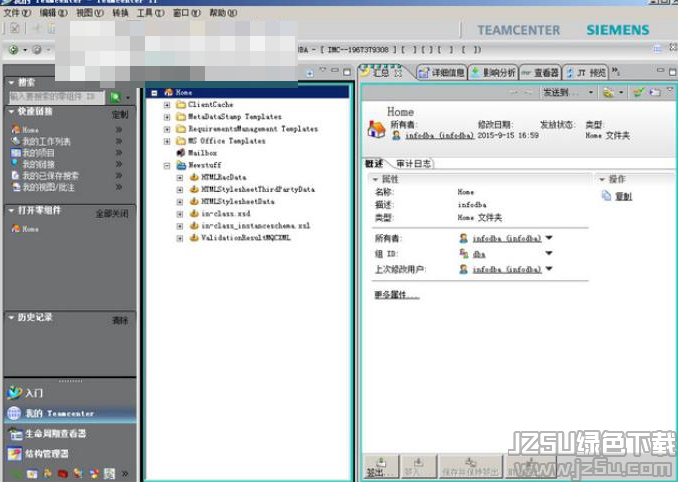
Task: Click the 复制 action link
Action: pyautogui.click(x=624, y=196)
